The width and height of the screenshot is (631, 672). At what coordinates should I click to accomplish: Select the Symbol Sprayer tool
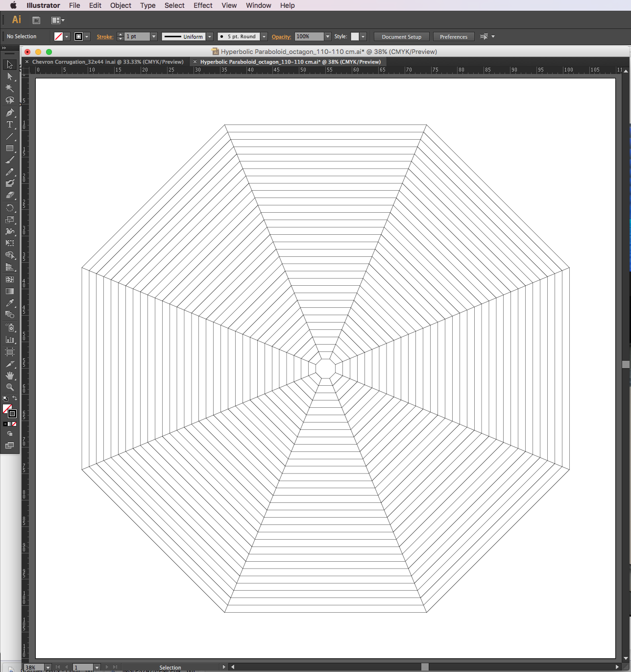click(9, 327)
